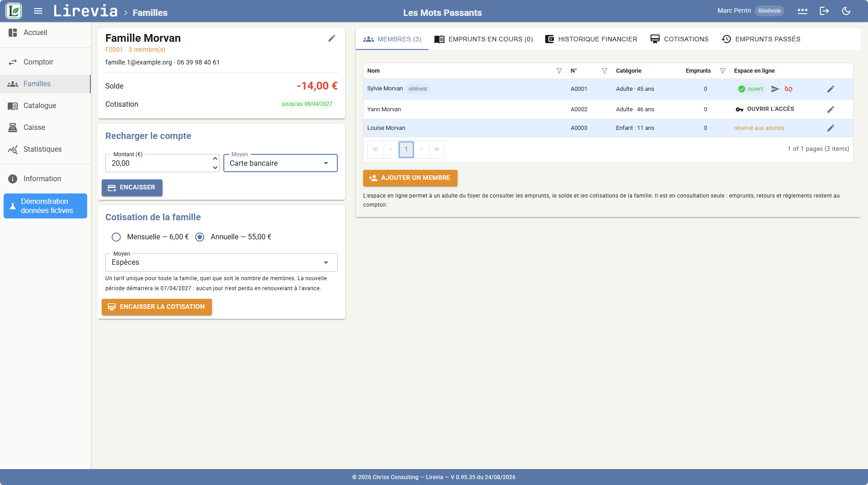Edit Famille Morvan details pencil icon
This screenshot has width=868, height=485.
(332, 39)
